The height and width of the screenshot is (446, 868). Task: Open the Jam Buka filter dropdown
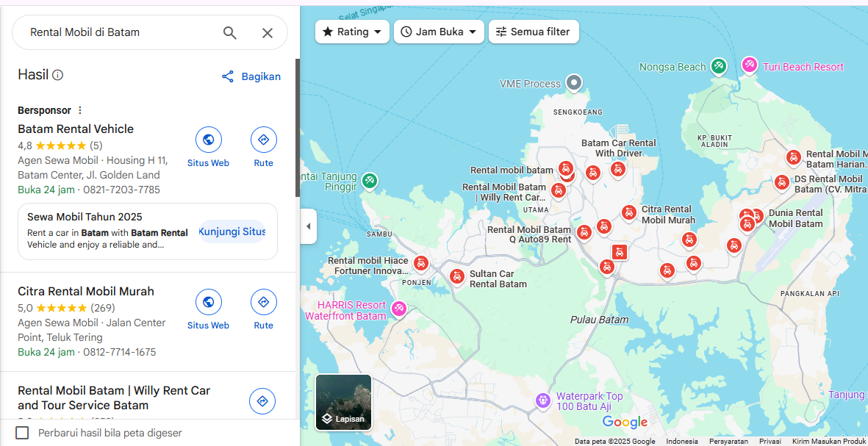click(x=439, y=32)
